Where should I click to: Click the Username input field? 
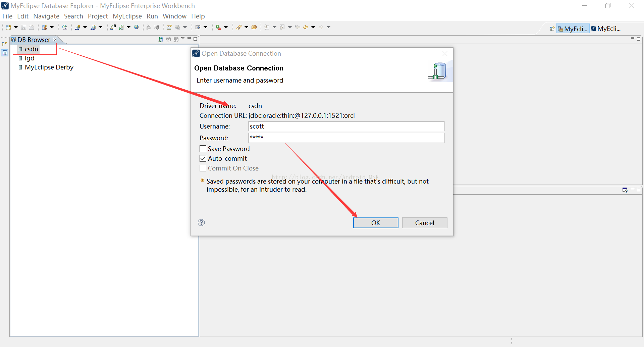[x=346, y=126]
